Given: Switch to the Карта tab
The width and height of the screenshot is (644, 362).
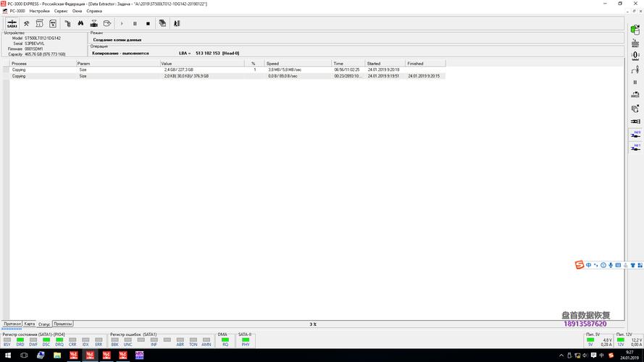Looking at the screenshot, I should click(29, 324).
